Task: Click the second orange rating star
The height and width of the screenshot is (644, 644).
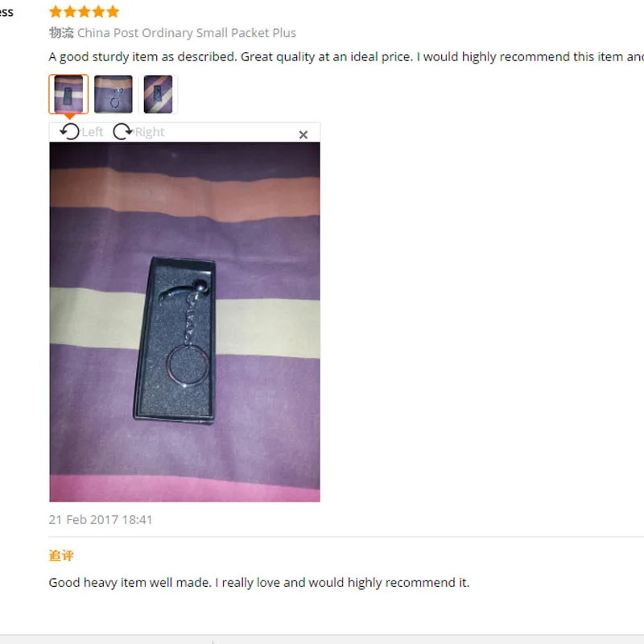Action: point(70,11)
